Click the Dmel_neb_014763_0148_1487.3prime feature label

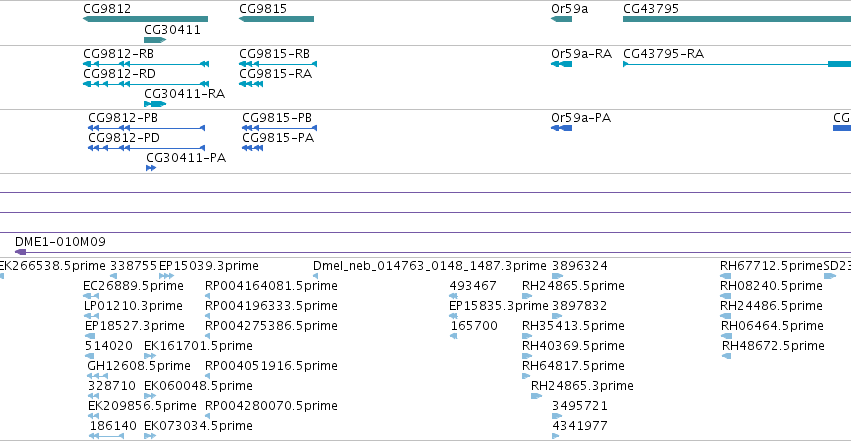430,266
